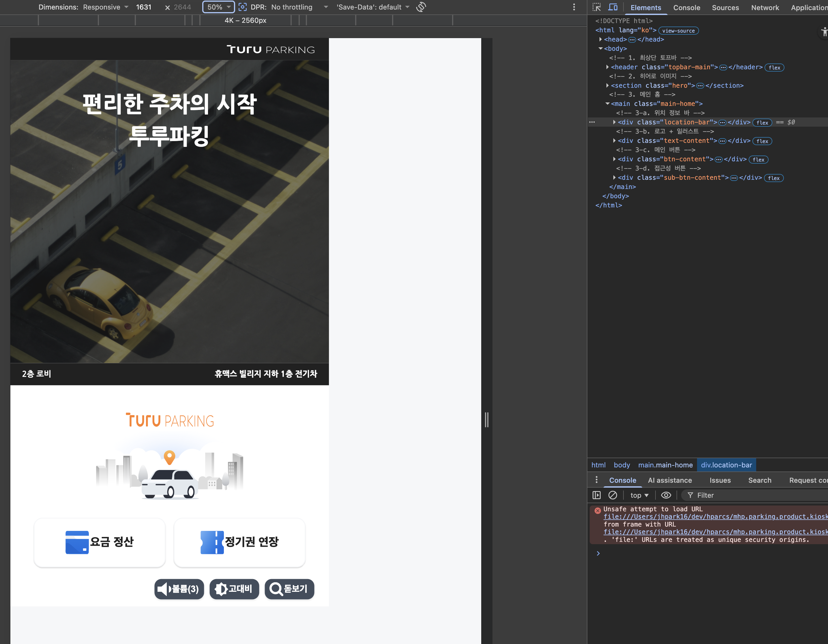
Task: Click the rotate device orientation icon
Action: (421, 7)
